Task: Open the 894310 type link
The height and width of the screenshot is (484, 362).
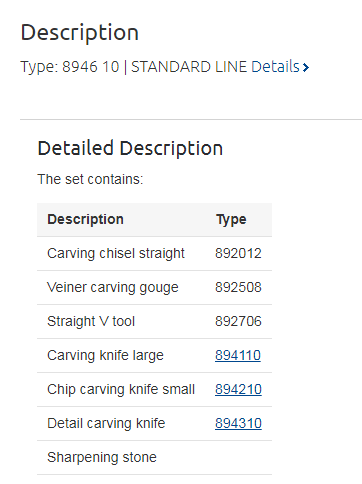Action: [x=238, y=423]
